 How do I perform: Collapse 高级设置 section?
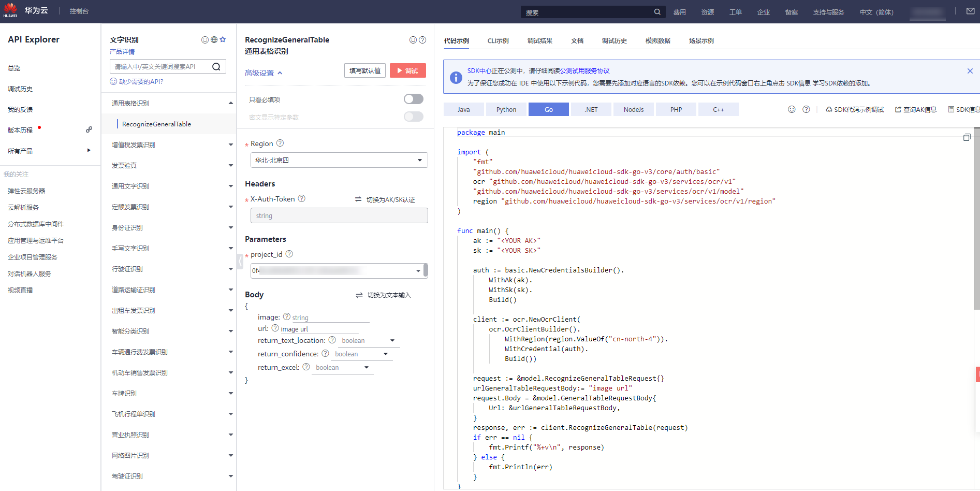click(264, 73)
